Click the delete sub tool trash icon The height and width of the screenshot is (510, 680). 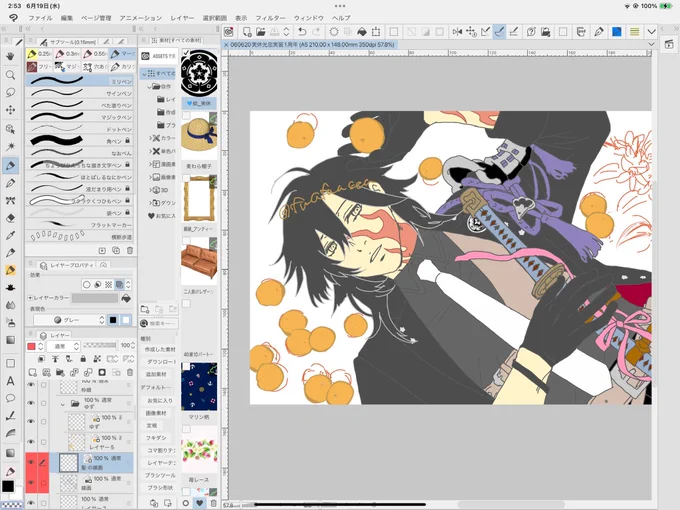pyautogui.click(x=130, y=251)
